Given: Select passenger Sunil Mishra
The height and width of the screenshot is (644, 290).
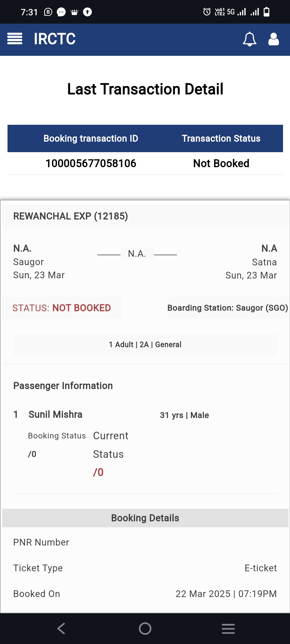Looking at the screenshot, I should click(x=55, y=414).
